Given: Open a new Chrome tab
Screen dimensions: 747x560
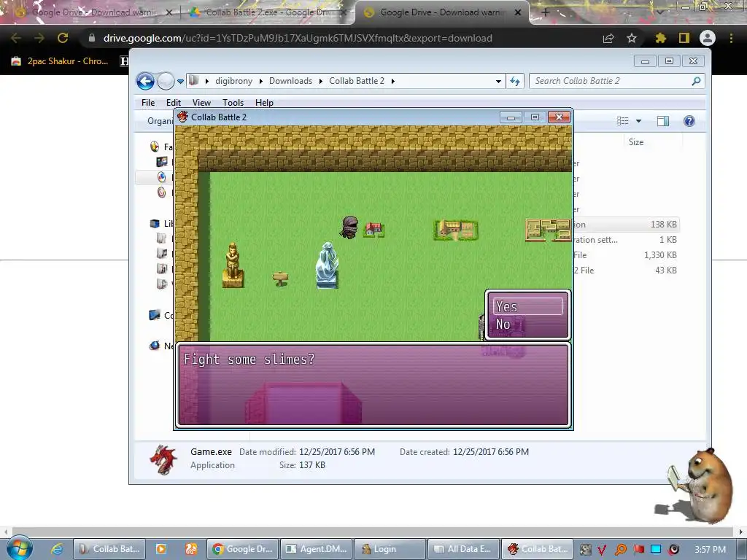Looking at the screenshot, I should coord(546,12).
